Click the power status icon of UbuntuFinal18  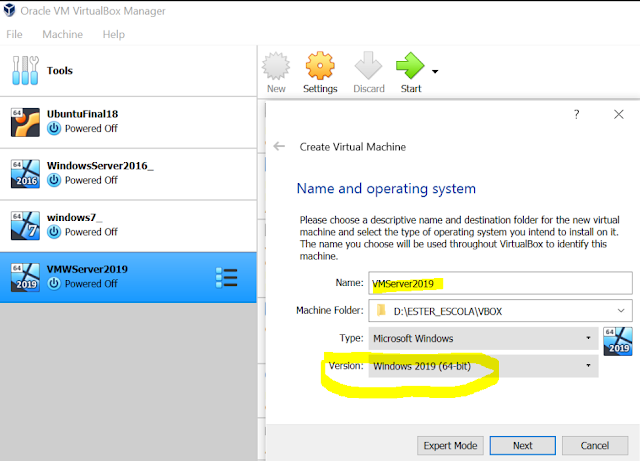click(x=54, y=129)
